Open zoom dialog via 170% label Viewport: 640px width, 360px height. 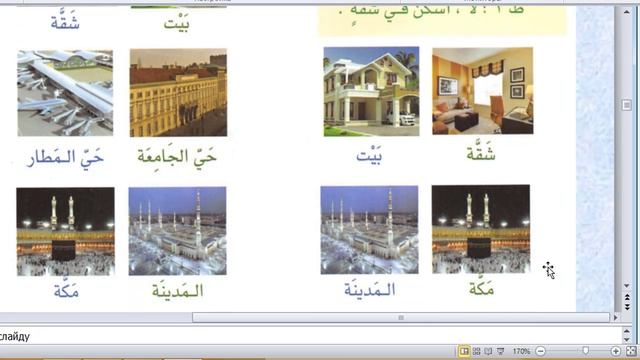pos(521,351)
